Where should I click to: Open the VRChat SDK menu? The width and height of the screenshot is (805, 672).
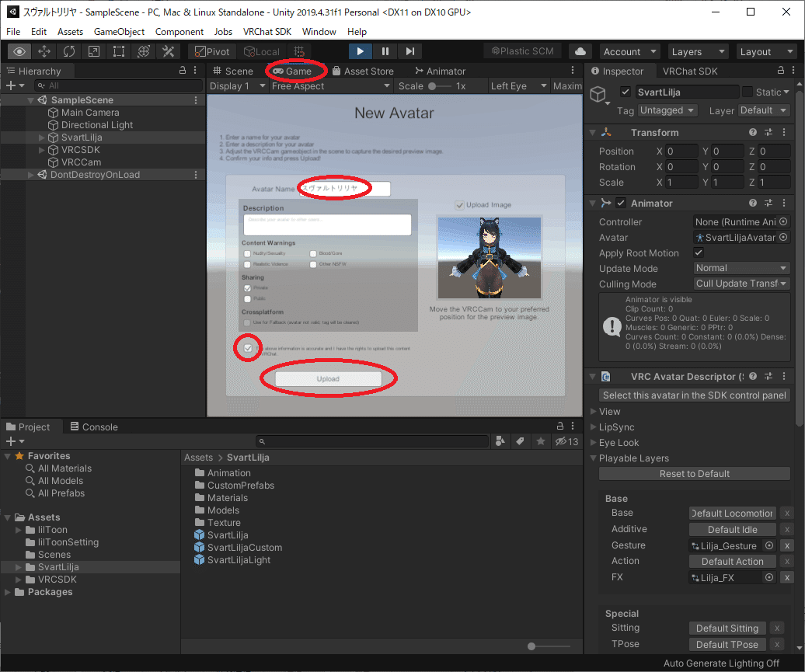pyautogui.click(x=267, y=31)
